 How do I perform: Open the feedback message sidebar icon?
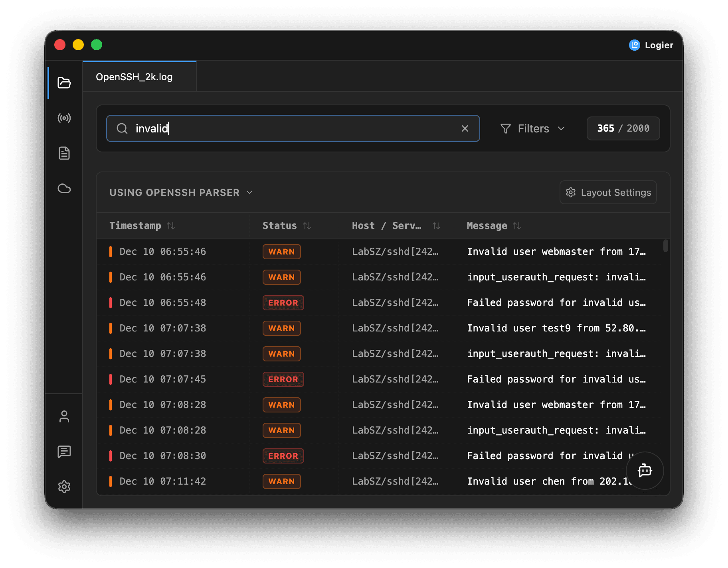pos(64,452)
